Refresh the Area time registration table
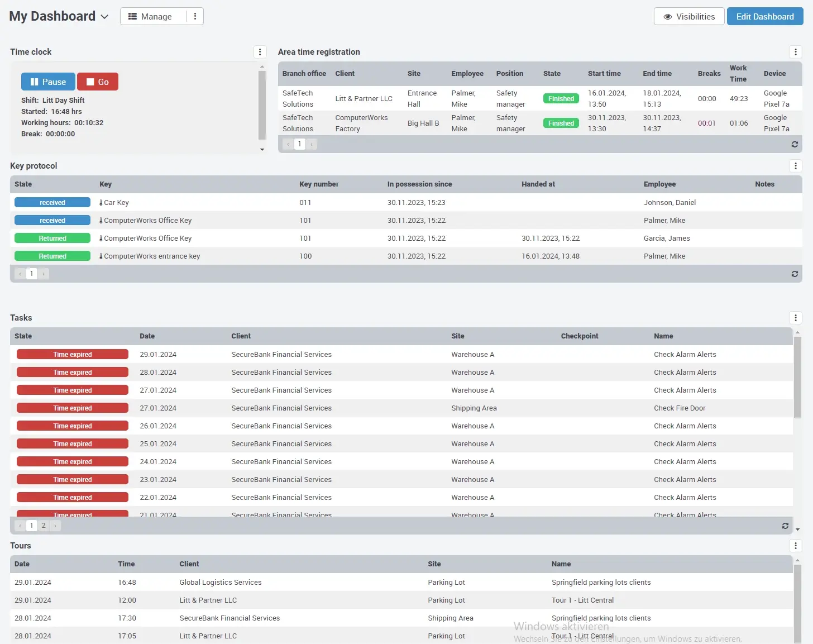 [795, 144]
